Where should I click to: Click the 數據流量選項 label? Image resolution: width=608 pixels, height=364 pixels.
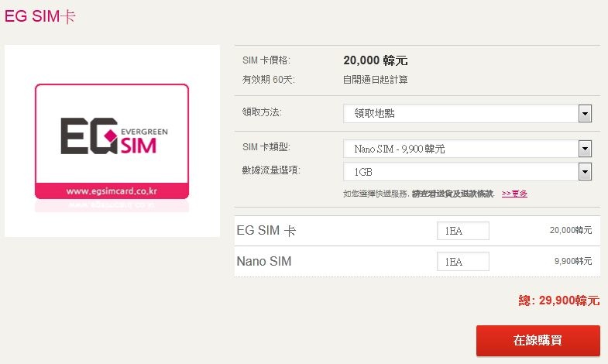click(271, 170)
